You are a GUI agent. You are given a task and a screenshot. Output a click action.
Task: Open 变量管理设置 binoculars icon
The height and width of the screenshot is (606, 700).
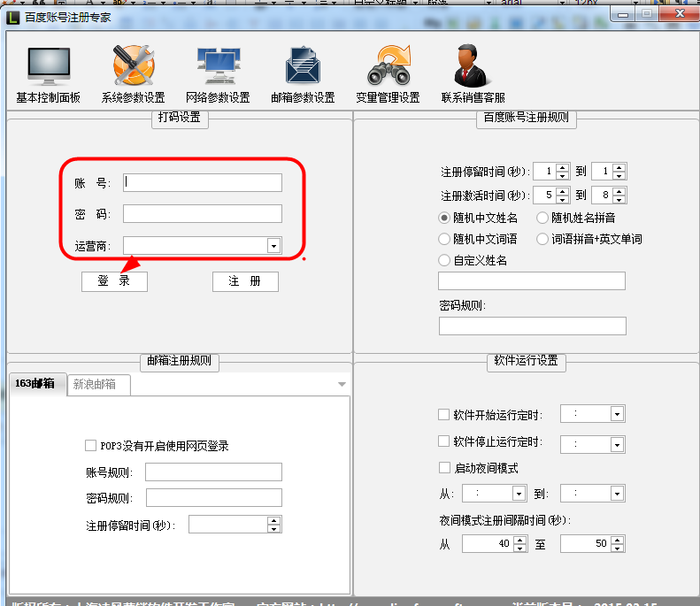pyautogui.click(x=388, y=65)
